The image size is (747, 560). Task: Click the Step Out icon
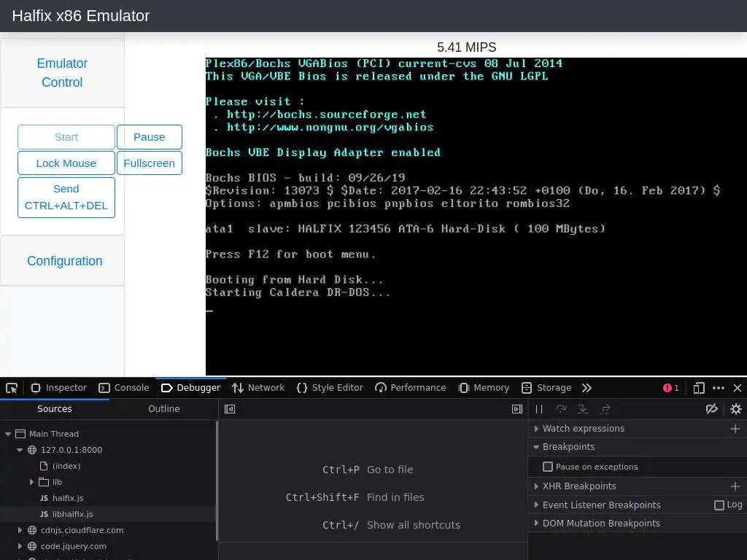605,409
